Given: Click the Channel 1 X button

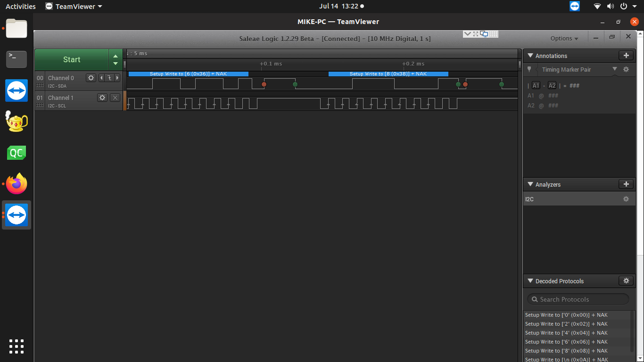Looking at the screenshot, I should click(x=115, y=98).
